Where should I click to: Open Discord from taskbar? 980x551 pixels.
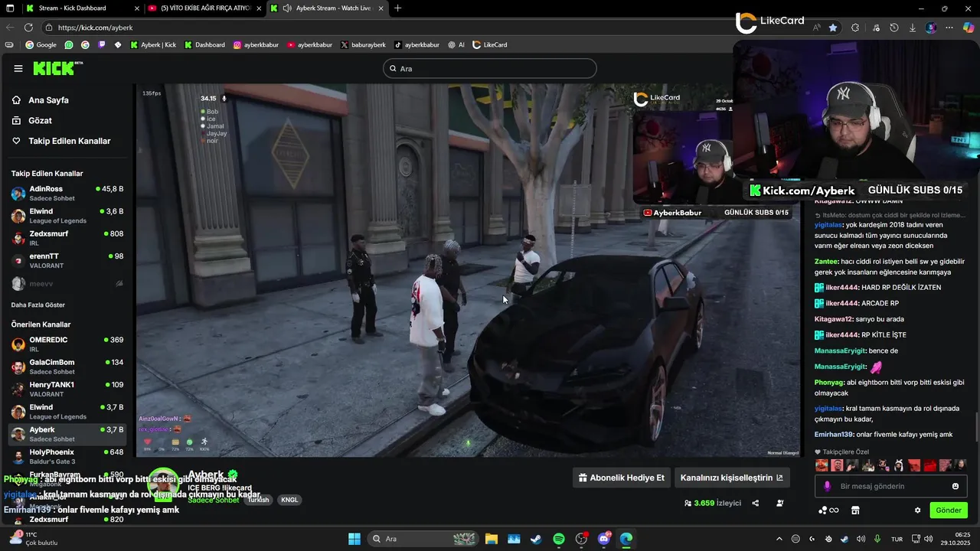[604, 539]
